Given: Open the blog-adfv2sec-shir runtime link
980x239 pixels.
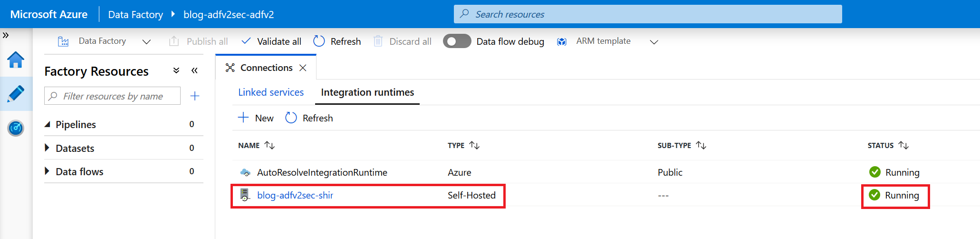Looking at the screenshot, I should (295, 195).
